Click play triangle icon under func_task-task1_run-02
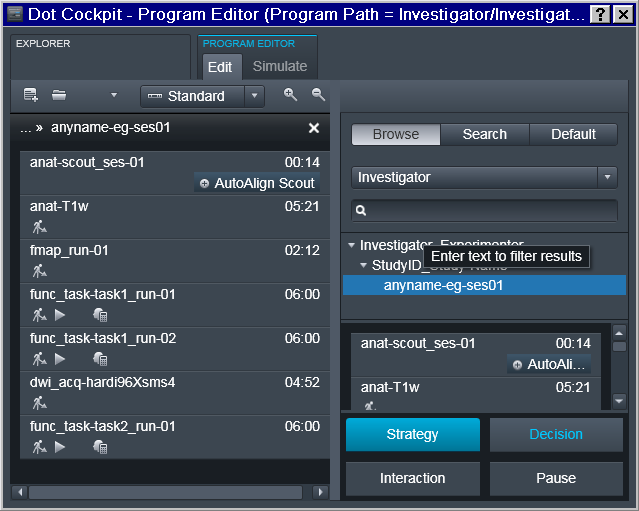Viewport: 639px width, 511px height. [x=60, y=359]
